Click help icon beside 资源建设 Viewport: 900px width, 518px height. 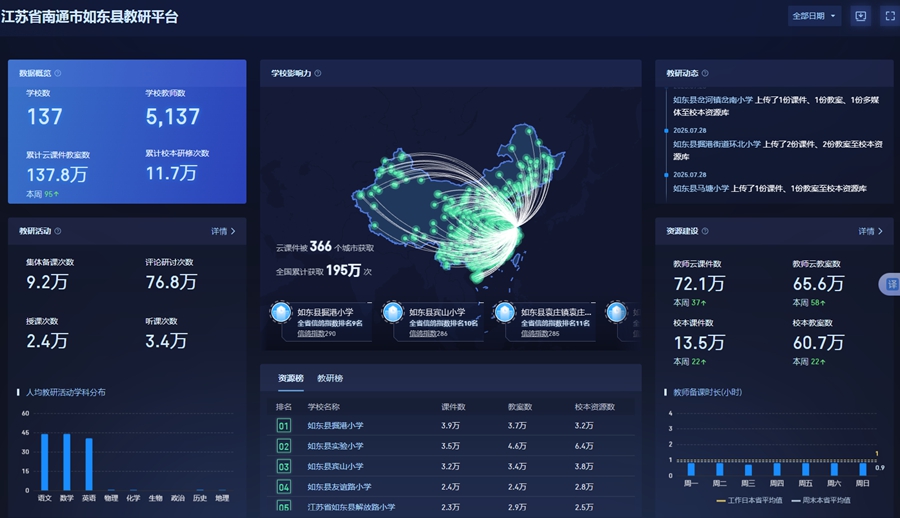pyautogui.click(x=706, y=231)
